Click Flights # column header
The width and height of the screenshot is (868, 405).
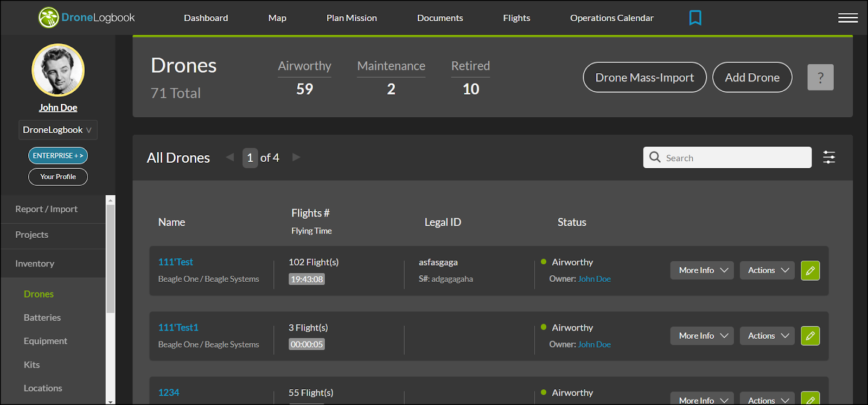(x=310, y=213)
